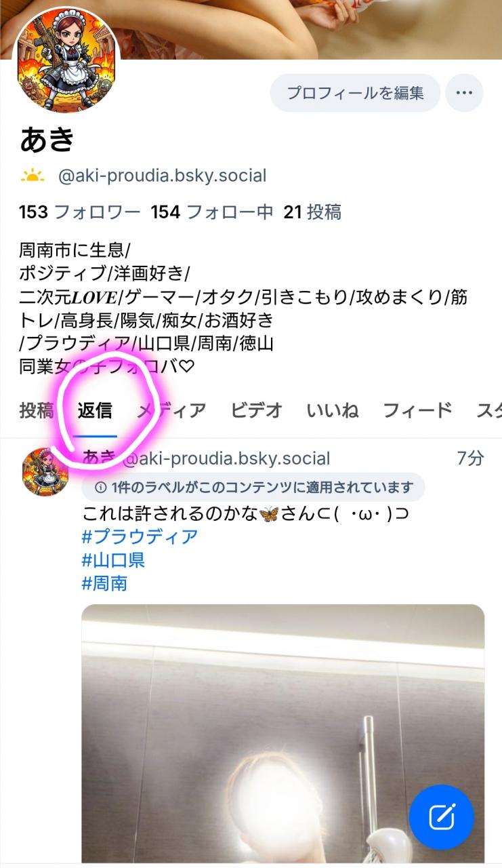View the 154 フォロー中 list
This screenshot has height=868, width=502.
coord(212,212)
